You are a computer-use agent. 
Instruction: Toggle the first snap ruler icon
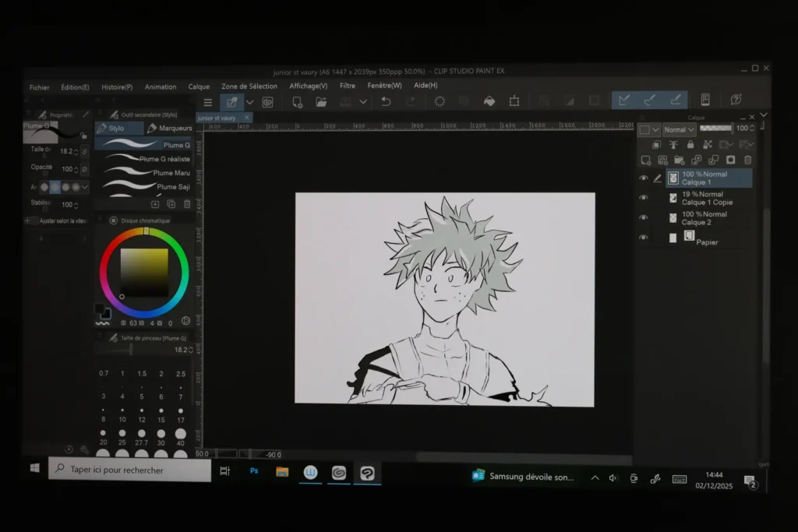[x=624, y=100]
